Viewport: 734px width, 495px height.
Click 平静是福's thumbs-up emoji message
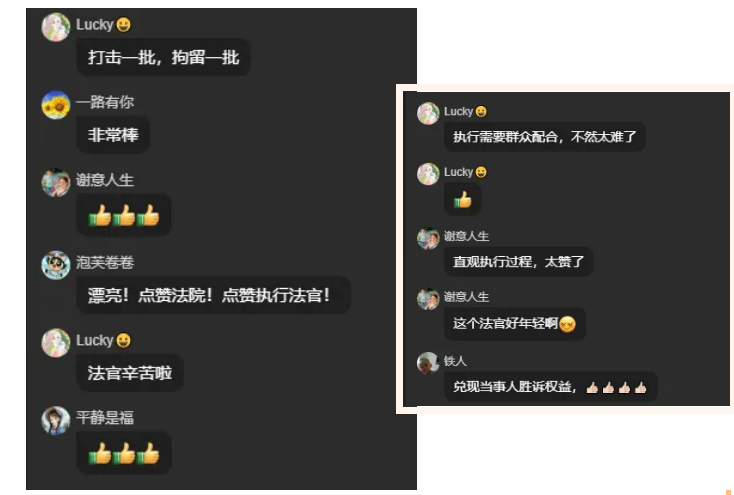(x=124, y=453)
